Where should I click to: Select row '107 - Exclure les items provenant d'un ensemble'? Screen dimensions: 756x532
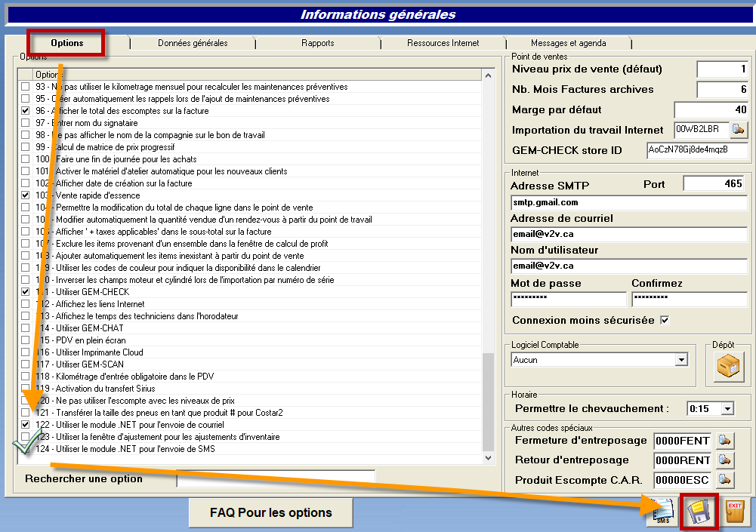tap(250, 244)
